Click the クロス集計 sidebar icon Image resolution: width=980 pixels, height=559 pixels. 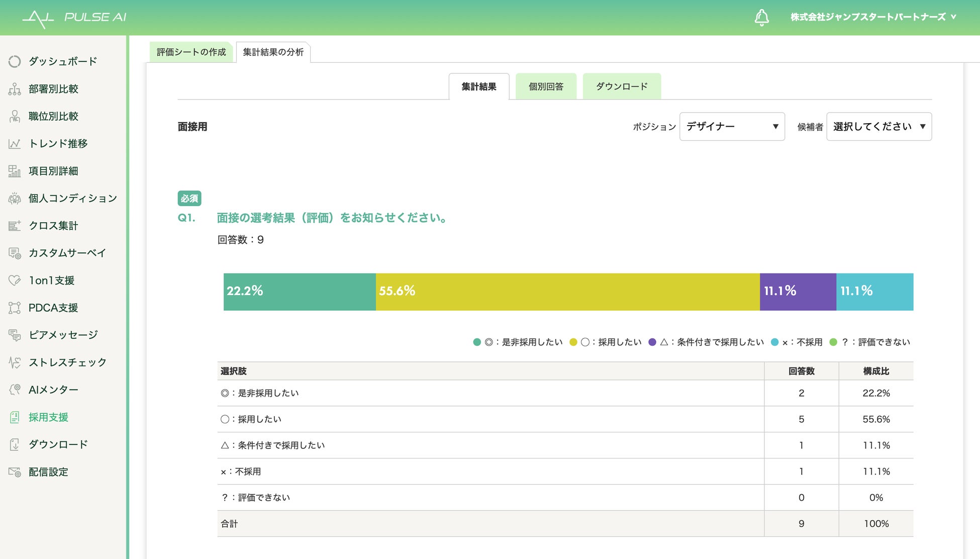coord(15,226)
